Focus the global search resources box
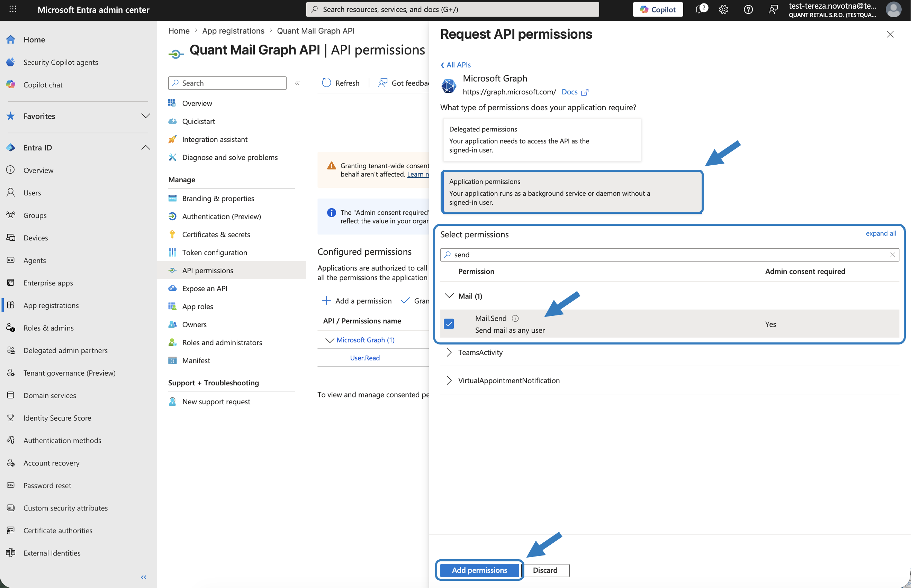 [452, 9]
